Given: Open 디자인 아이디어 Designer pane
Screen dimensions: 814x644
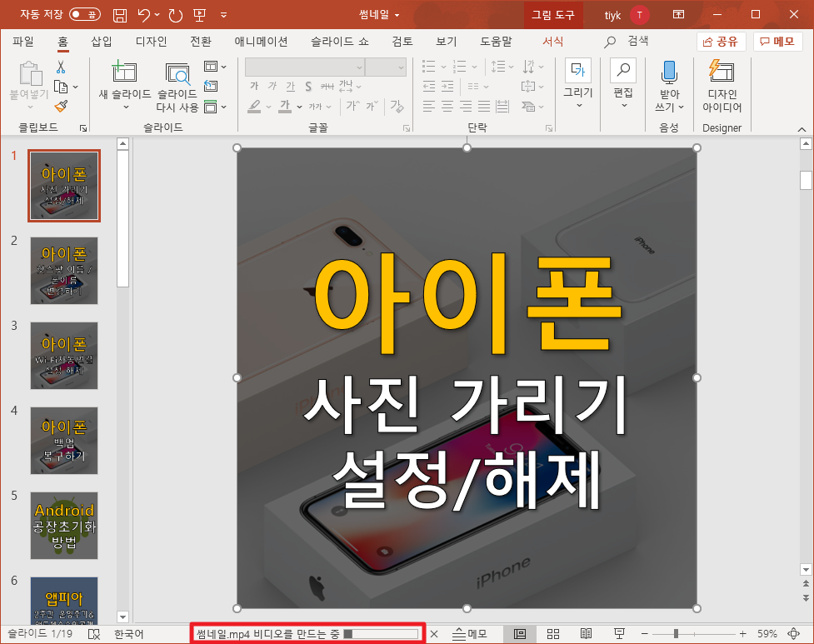Looking at the screenshot, I should (722, 86).
